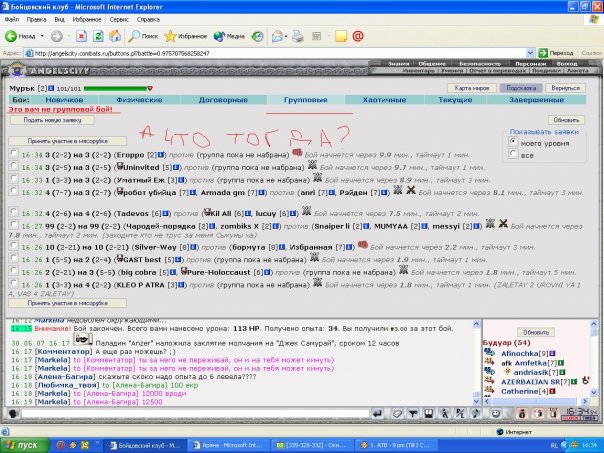Click the Обновить button above the level filter
The image size is (604, 453).
pyautogui.click(x=566, y=120)
